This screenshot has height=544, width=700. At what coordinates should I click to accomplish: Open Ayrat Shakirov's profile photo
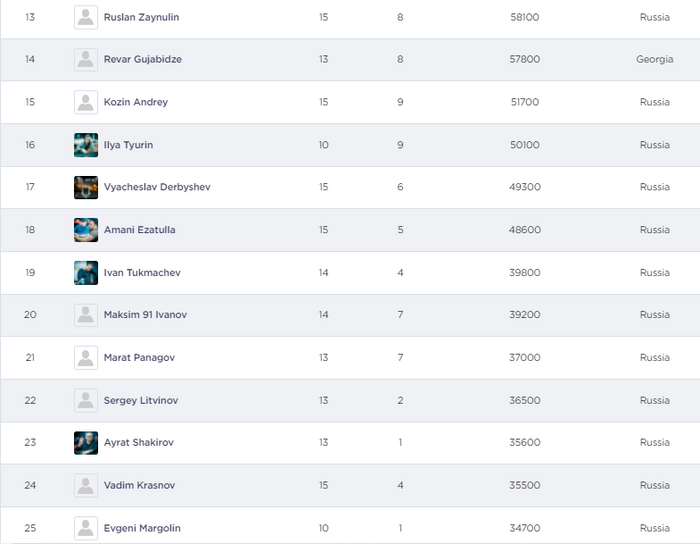(86, 442)
